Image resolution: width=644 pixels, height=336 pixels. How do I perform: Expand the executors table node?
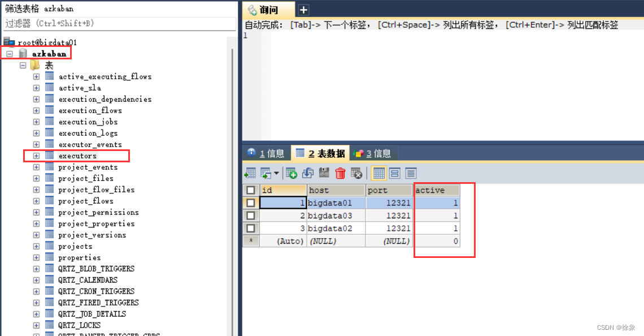coord(37,156)
